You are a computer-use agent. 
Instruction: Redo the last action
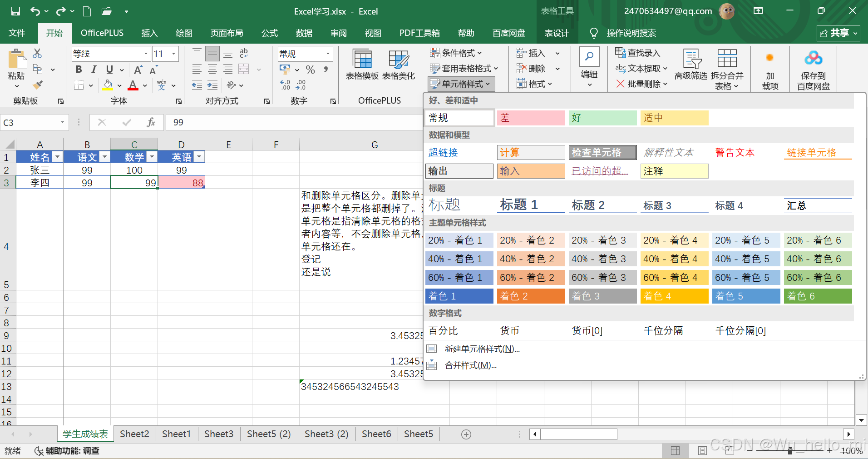(61, 11)
